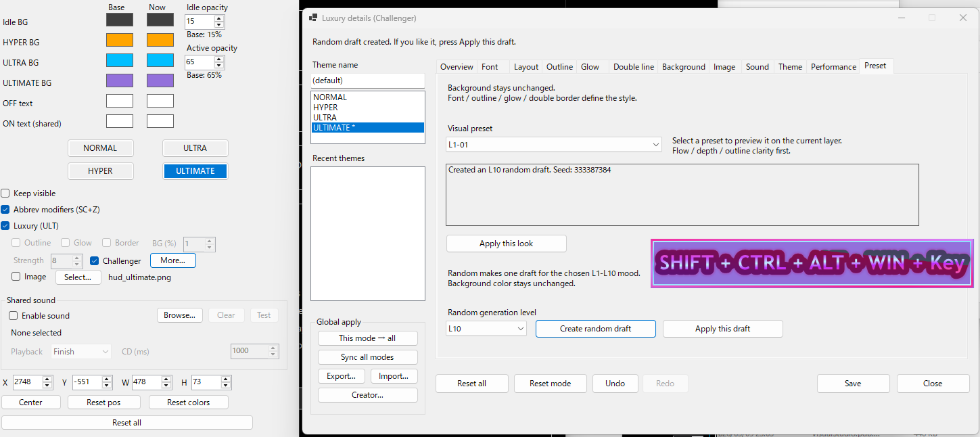Click Apply this look button
Screen dimensions: 980x437
pos(506,244)
